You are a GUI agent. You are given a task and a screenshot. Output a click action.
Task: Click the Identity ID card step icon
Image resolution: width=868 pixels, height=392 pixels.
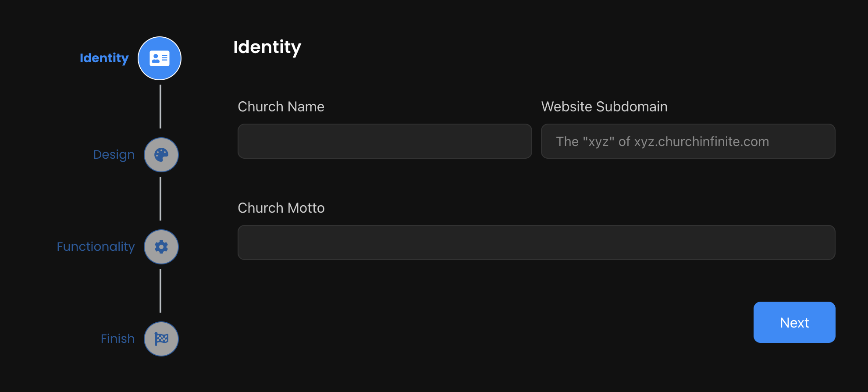(x=160, y=58)
